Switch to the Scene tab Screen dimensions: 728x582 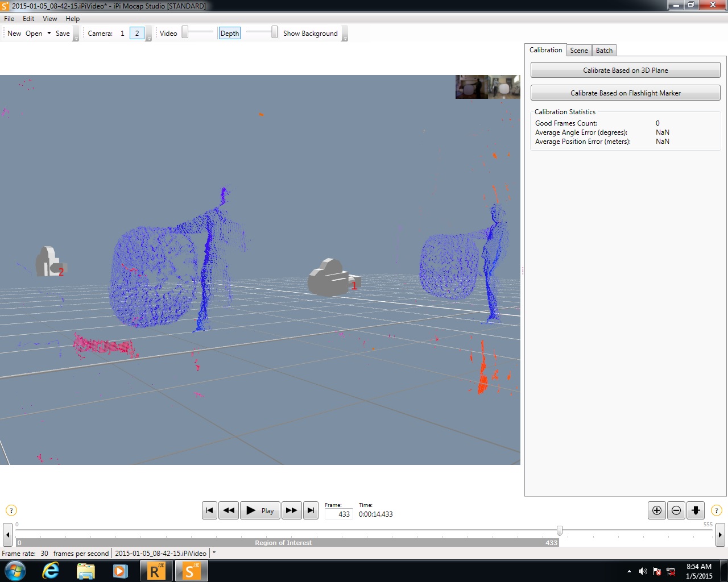[579, 51]
